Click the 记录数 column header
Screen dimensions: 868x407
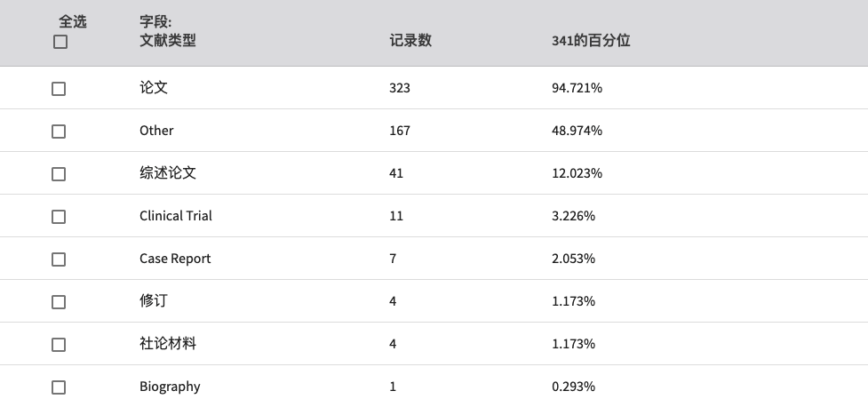click(x=410, y=40)
